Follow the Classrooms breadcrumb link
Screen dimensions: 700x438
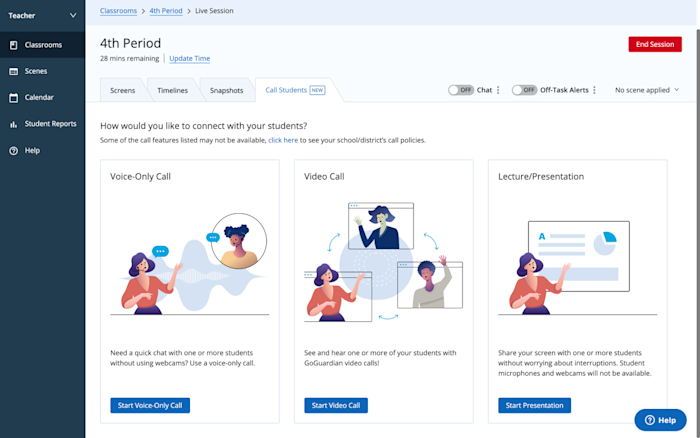coord(118,11)
